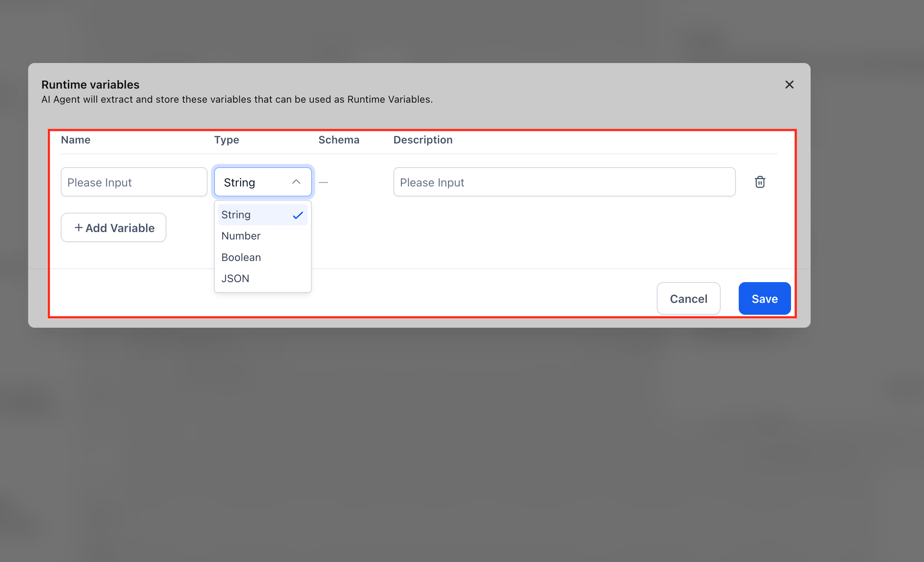Image resolution: width=924 pixels, height=562 pixels.
Task: Select JSON from the type options
Action: 236,278
